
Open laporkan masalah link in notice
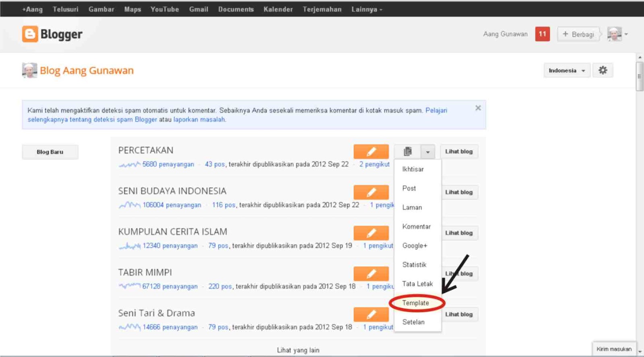[199, 120]
